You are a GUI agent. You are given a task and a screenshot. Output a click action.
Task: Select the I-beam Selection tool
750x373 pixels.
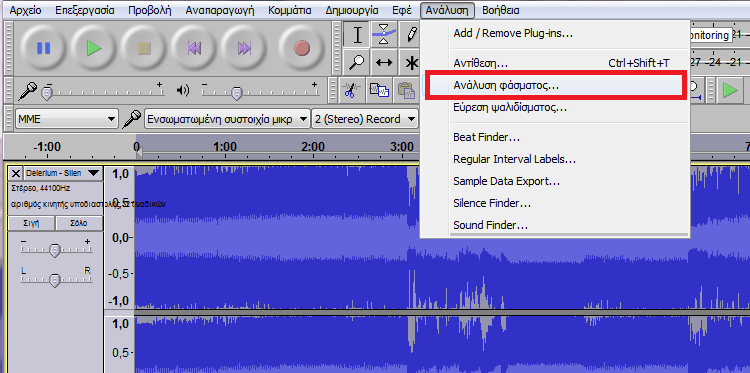tap(357, 34)
